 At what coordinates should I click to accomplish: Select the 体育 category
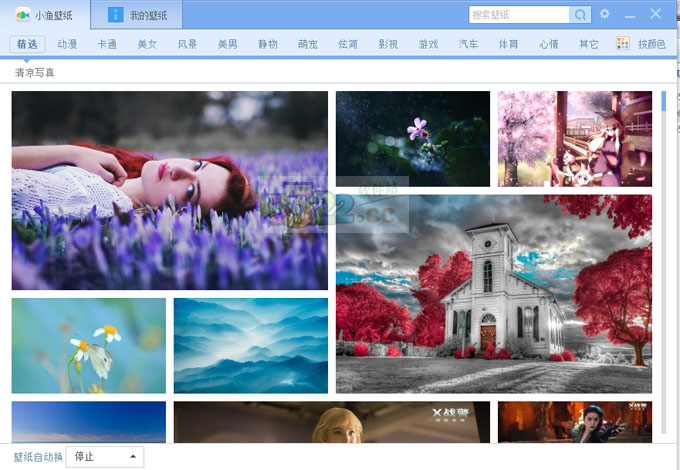(508, 44)
